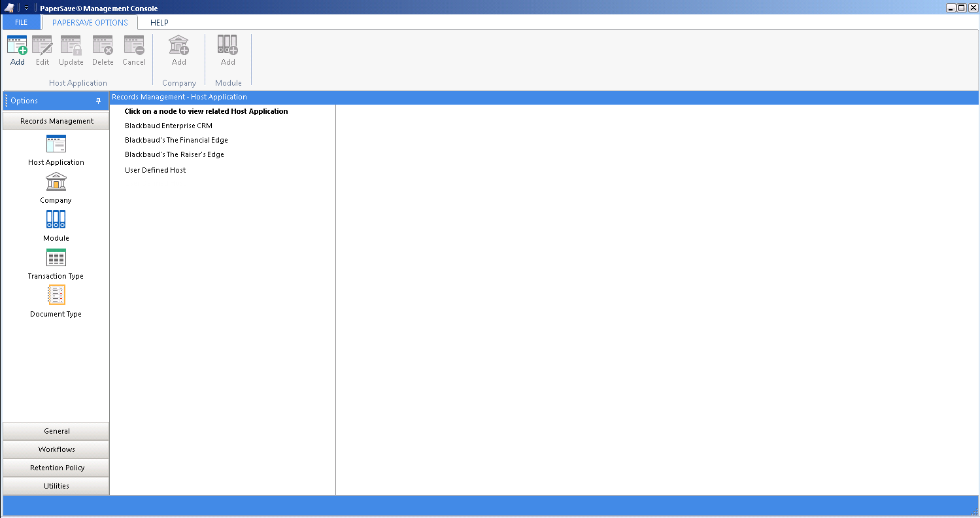980x518 pixels.
Task: Open Document Type from the sidebar
Action: click(56, 296)
